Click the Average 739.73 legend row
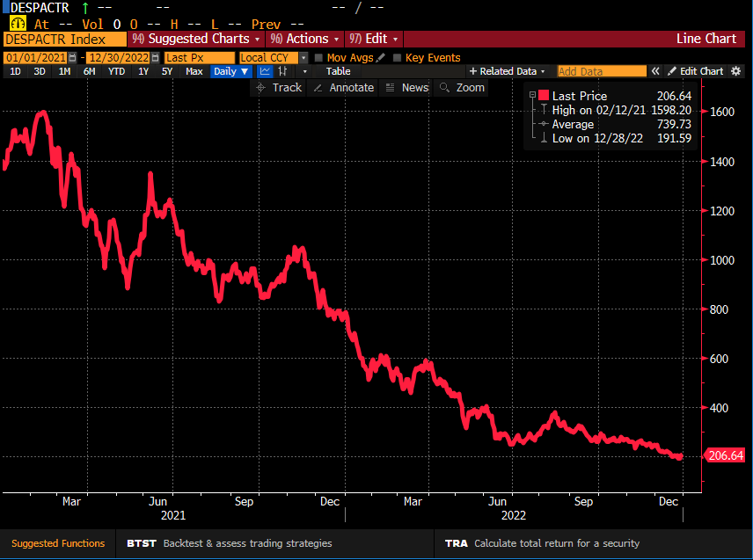753x560 pixels. (616, 124)
